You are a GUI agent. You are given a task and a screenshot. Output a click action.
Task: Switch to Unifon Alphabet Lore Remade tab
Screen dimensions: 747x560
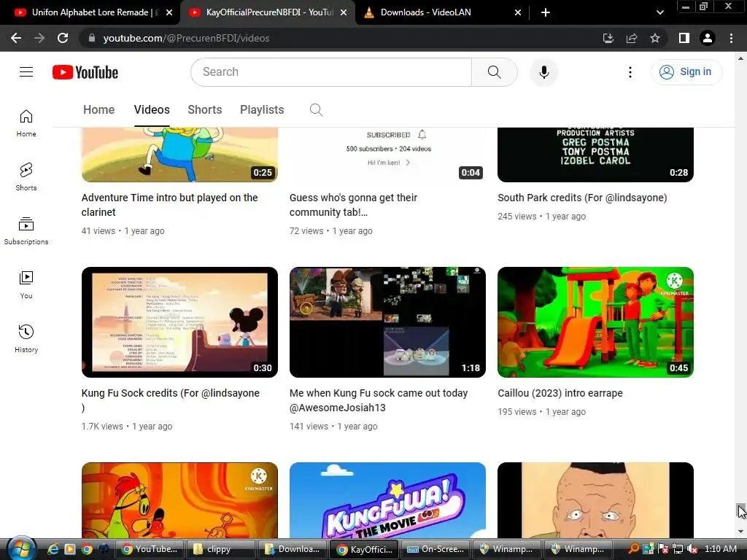click(90, 12)
